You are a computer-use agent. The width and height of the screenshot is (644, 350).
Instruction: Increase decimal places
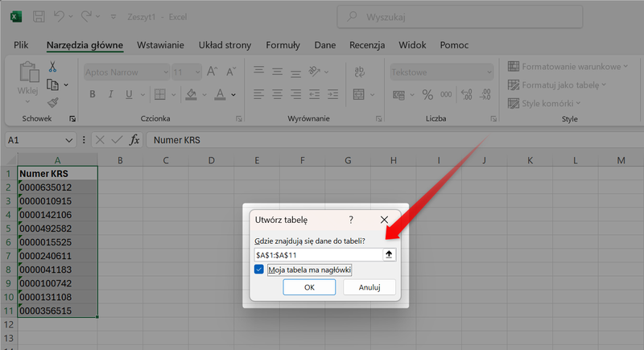click(467, 95)
